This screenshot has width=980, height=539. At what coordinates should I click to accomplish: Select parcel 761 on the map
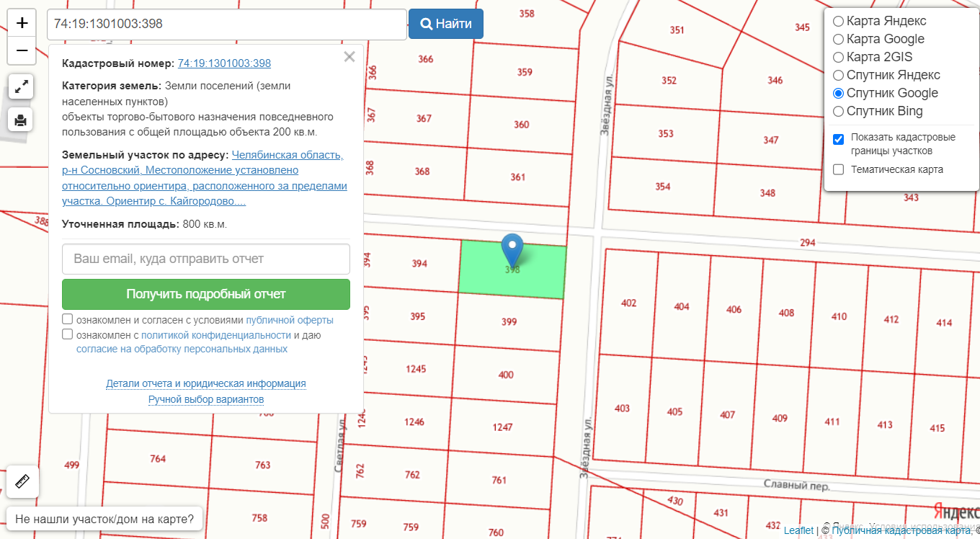pyautogui.click(x=499, y=480)
